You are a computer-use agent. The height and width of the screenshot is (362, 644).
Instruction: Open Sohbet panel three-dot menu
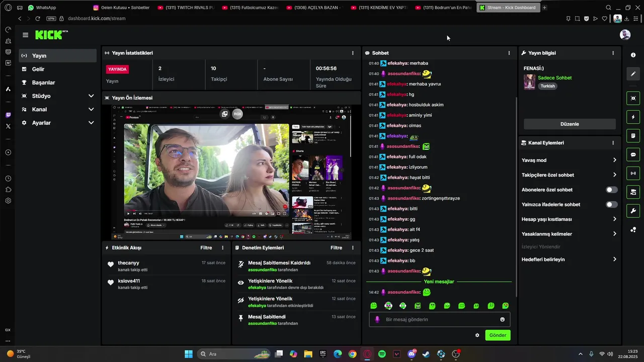pyautogui.click(x=509, y=53)
